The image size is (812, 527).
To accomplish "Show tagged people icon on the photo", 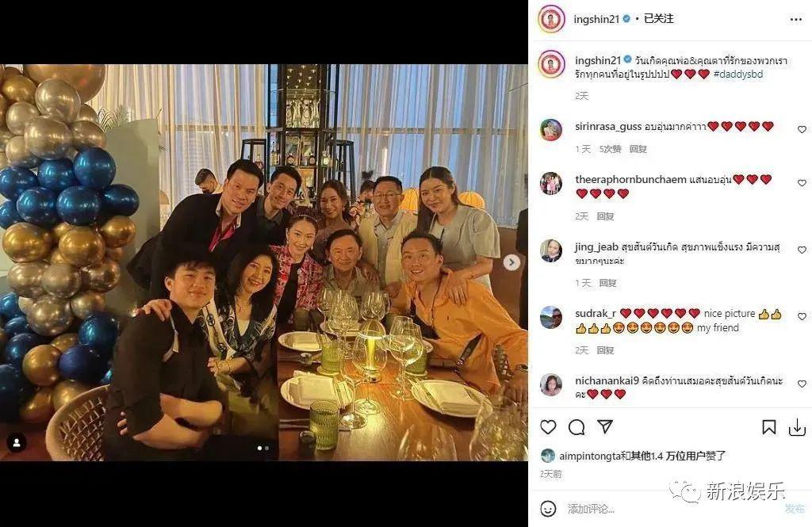I will (x=17, y=443).
